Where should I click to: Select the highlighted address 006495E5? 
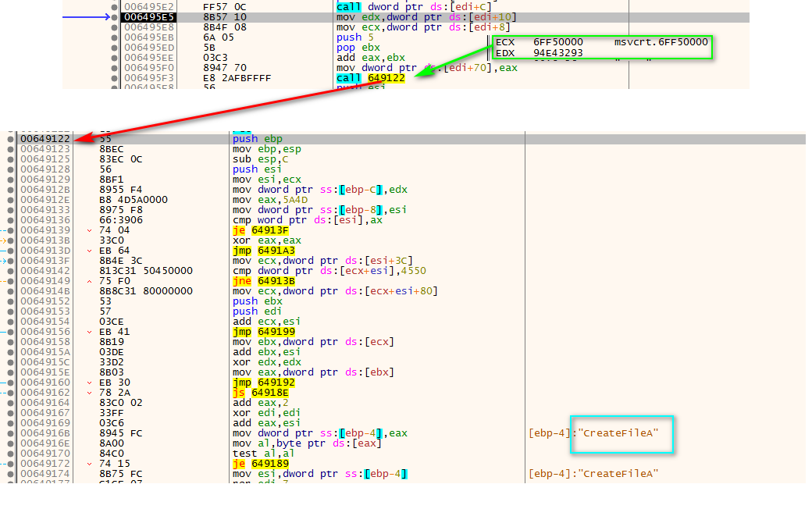coord(149,17)
